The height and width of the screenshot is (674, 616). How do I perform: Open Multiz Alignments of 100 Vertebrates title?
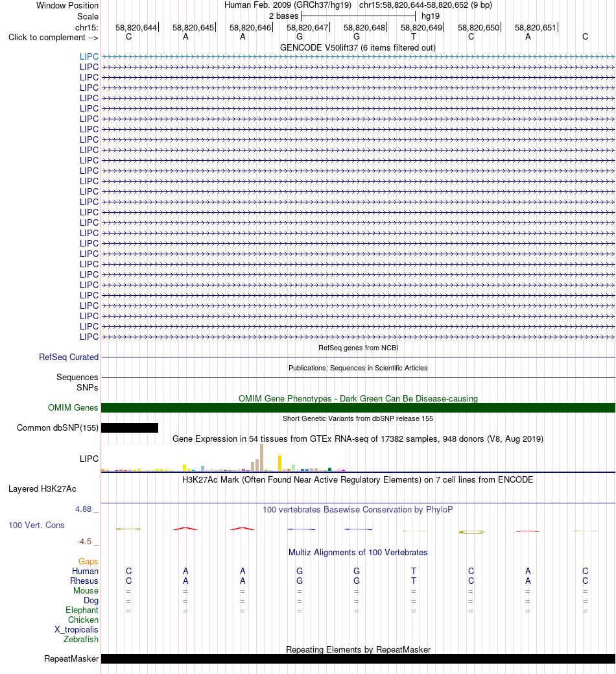point(358,552)
